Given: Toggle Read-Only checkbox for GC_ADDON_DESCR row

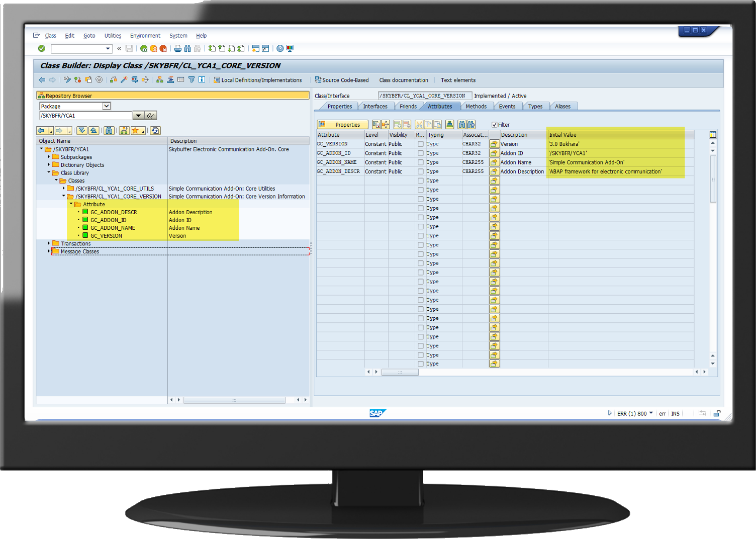Looking at the screenshot, I should 421,171.
